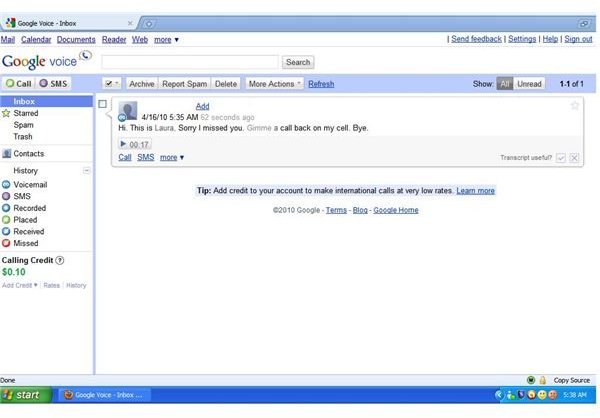Click the yellow smiley tray icon
Viewport: 600px width, 418px height.
542,395
